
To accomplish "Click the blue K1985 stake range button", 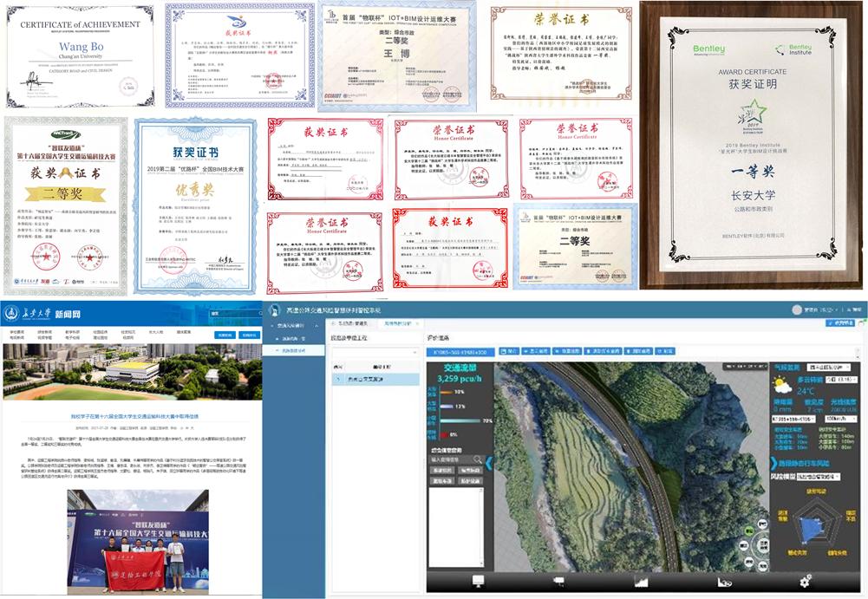I will (x=460, y=352).
